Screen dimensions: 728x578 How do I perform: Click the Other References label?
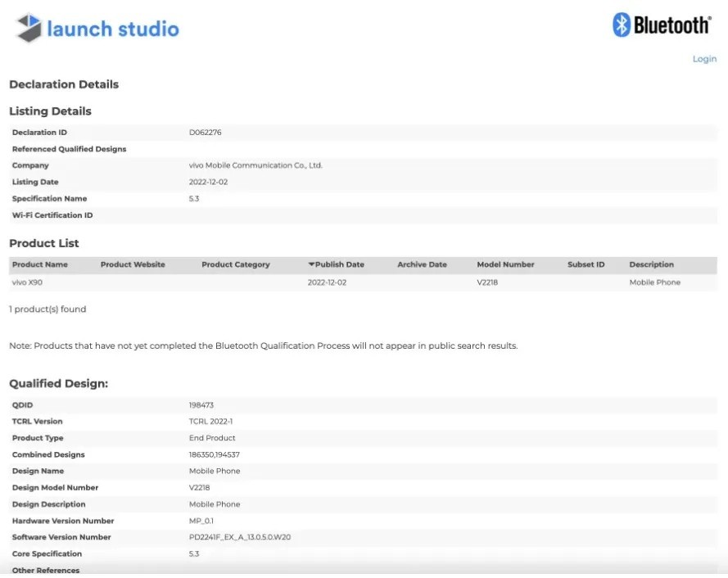46,570
